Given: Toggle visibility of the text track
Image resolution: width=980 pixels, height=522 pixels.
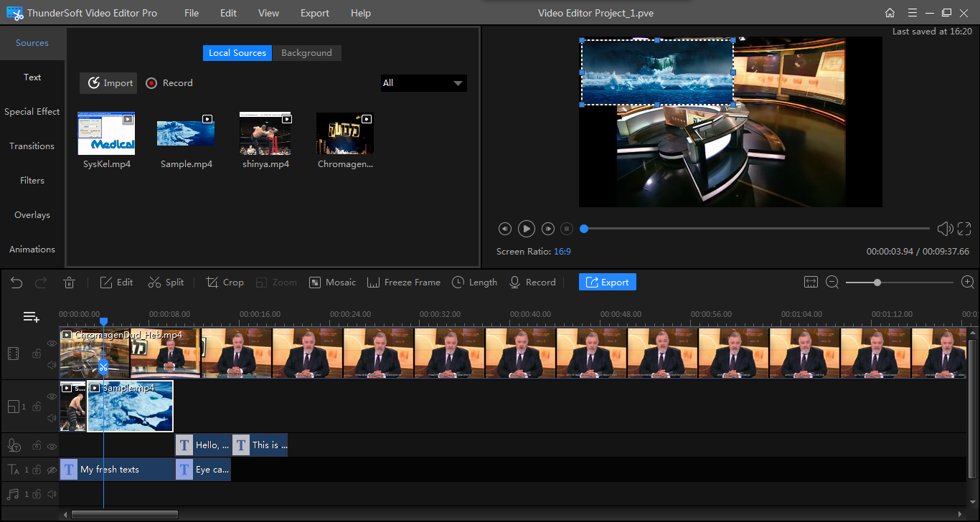Looking at the screenshot, I should [x=52, y=470].
